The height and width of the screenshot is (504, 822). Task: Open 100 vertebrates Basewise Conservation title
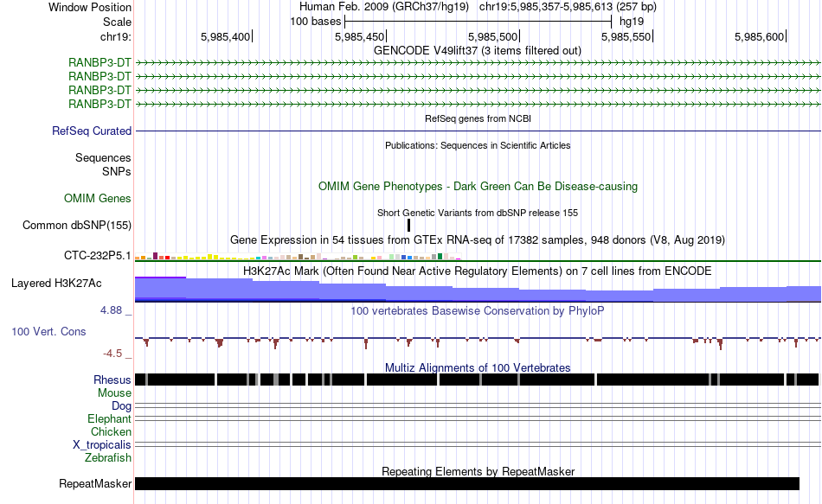pyautogui.click(x=477, y=311)
